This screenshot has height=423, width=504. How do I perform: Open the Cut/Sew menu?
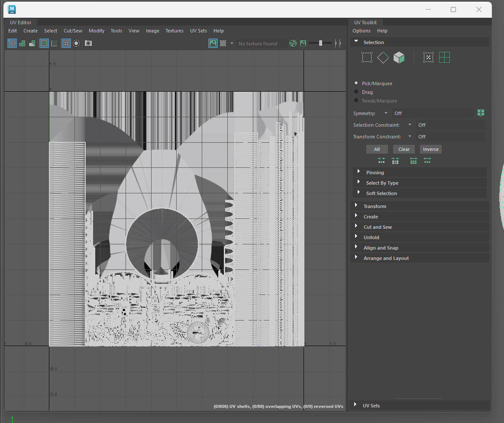pyautogui.click(x=73, y=31)
